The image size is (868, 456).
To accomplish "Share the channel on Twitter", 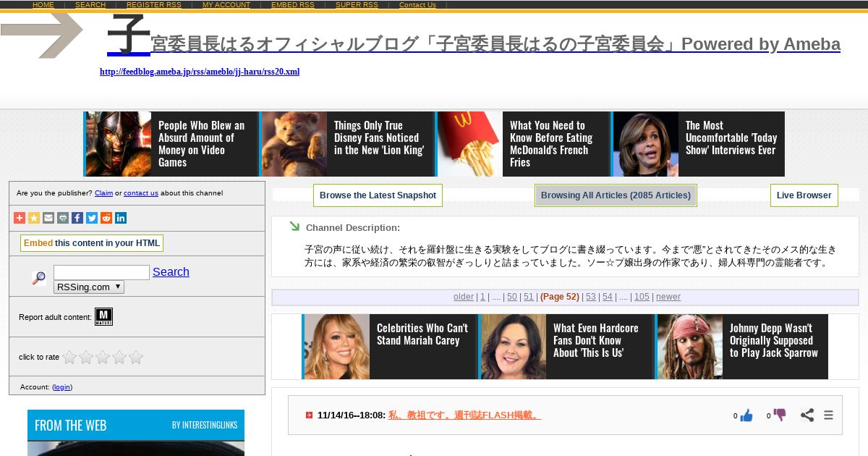I will tap(92, 218).
